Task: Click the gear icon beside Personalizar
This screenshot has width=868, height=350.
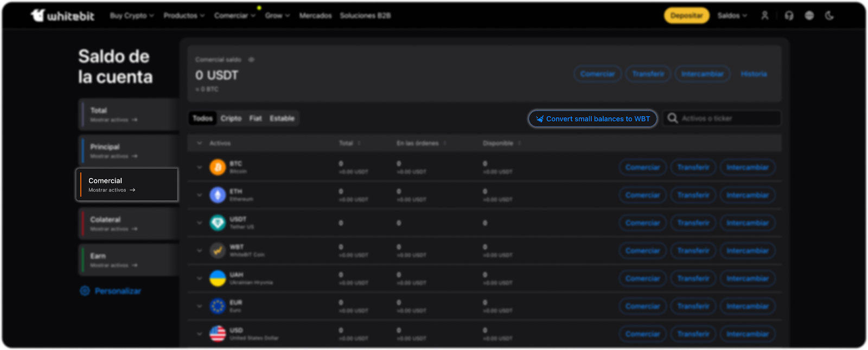Action: click(85, 291)
